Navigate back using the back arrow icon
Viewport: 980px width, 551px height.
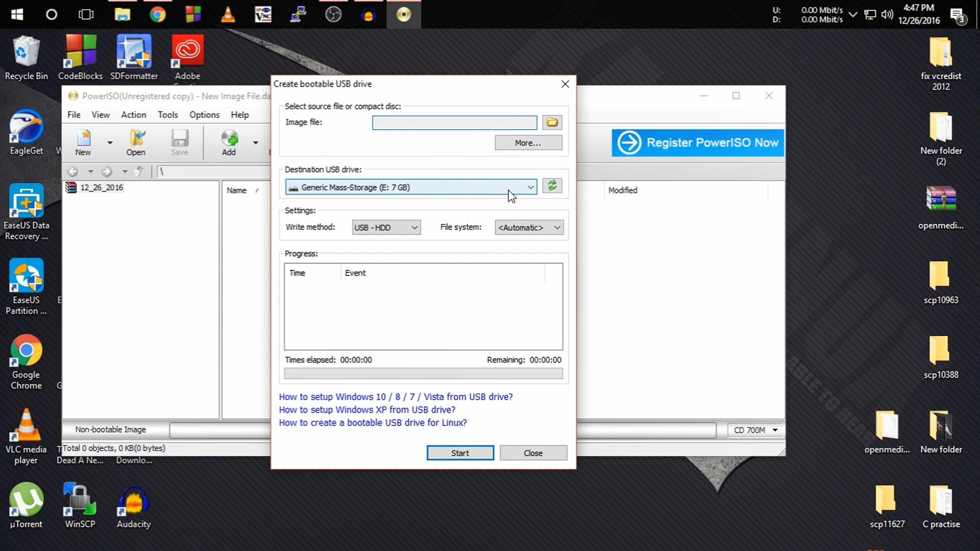[72, 172]
